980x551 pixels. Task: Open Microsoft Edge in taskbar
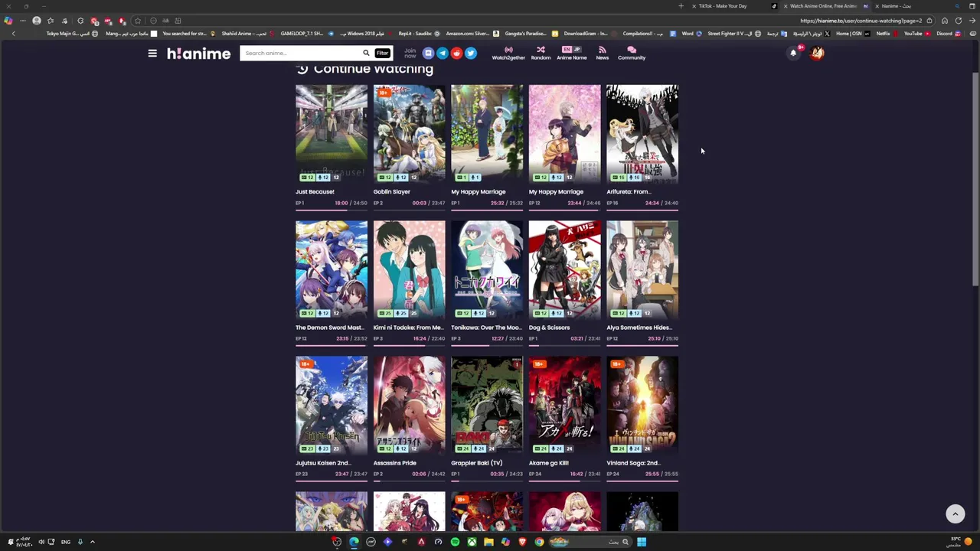[x=354, y=542]
